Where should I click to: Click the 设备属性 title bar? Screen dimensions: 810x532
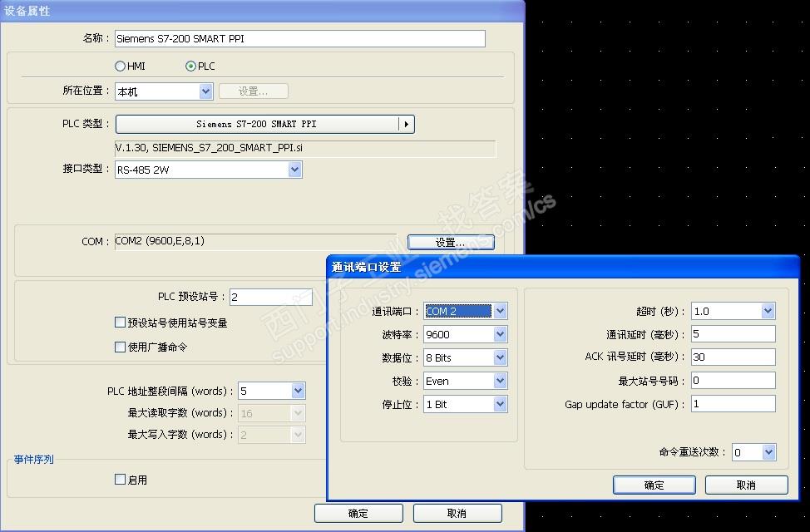point(263,10)
